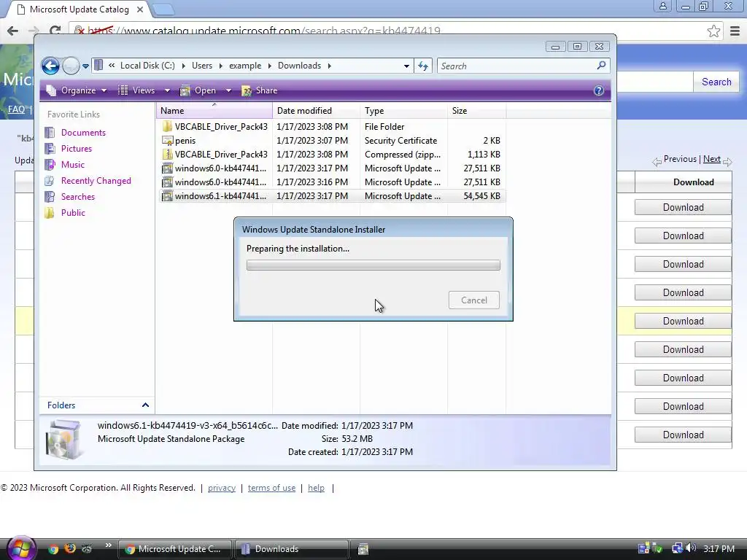Click the Recently Changed icon in sidebar
This screenshot has width=747, height=560.
pyautogui.click(x=50, y=181)
